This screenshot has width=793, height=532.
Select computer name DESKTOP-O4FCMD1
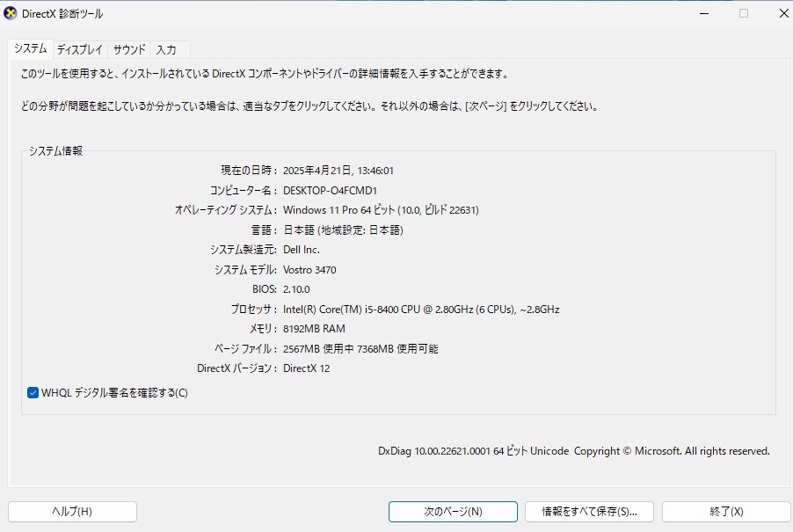pos(330,191)
